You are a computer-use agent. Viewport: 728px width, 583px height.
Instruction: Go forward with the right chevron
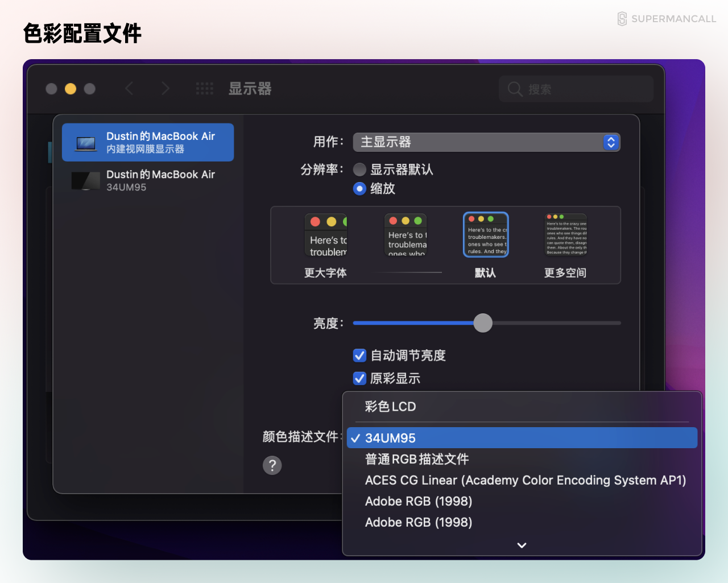point(166,89)
